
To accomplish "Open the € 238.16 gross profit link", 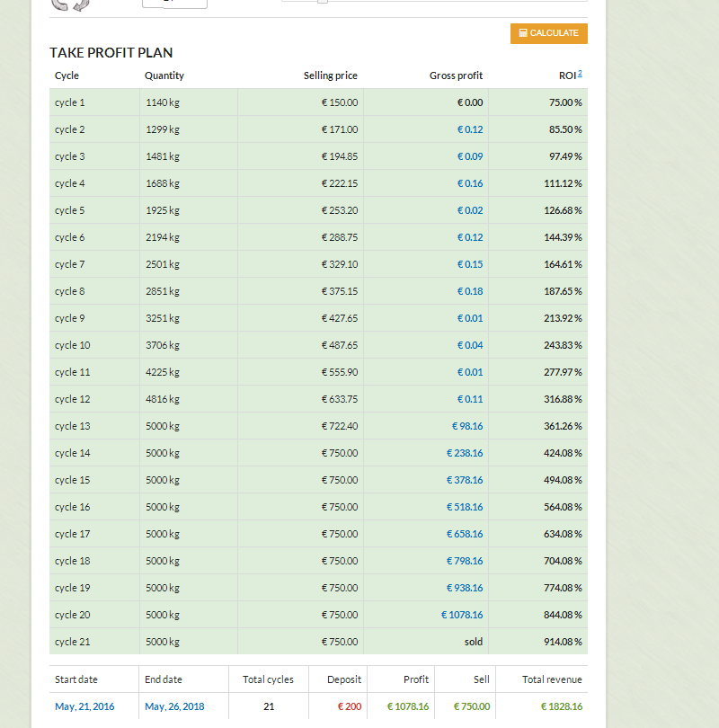I will click(465, 453).
